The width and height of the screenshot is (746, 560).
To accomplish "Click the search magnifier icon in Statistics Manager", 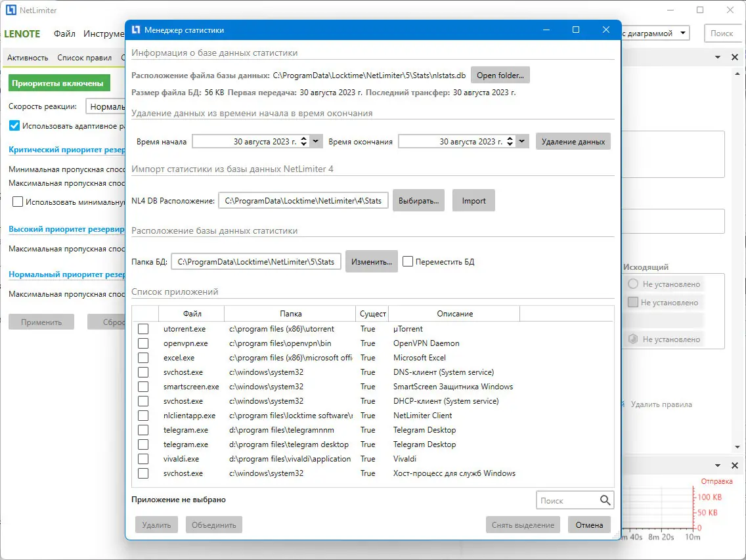I will [x=605, y=500].
